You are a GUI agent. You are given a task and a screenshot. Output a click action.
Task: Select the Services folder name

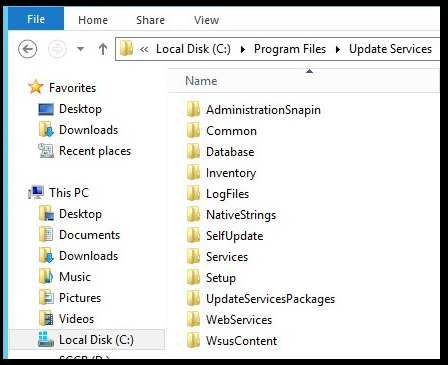[x=227, y=257]
